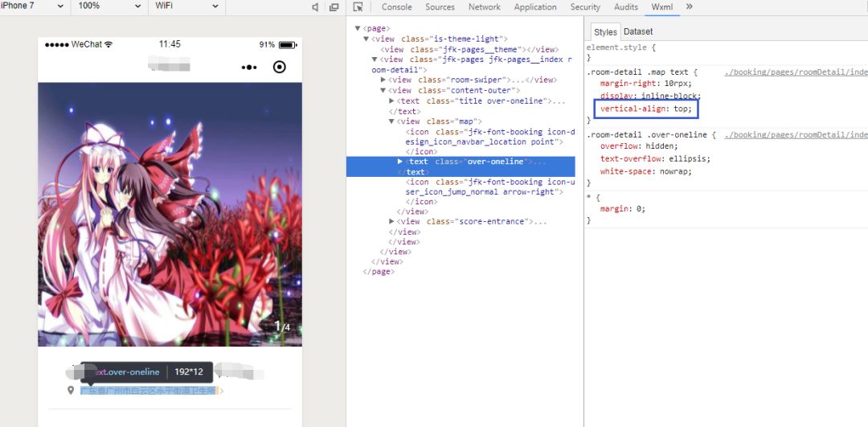The width and height of the screenshot is (868, 427).
Task: Select the Dataset sub-tab
Action: [x=638, y=32]
